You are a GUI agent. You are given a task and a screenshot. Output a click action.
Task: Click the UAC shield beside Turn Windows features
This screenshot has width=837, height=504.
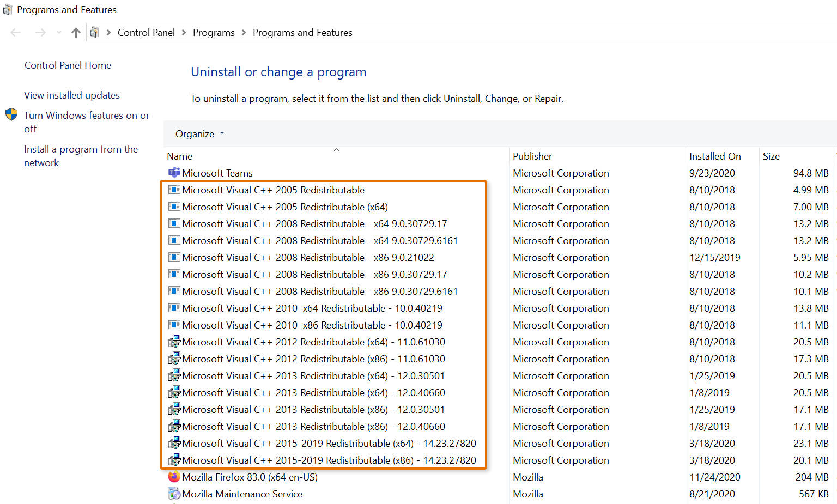[x=11, y=115]
